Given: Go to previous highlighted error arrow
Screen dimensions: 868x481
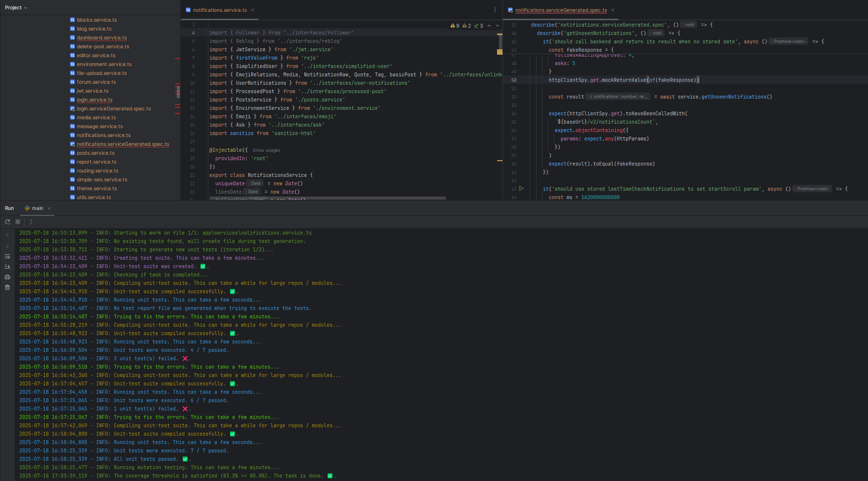Looking at the screenshot, I should point(489,26).
